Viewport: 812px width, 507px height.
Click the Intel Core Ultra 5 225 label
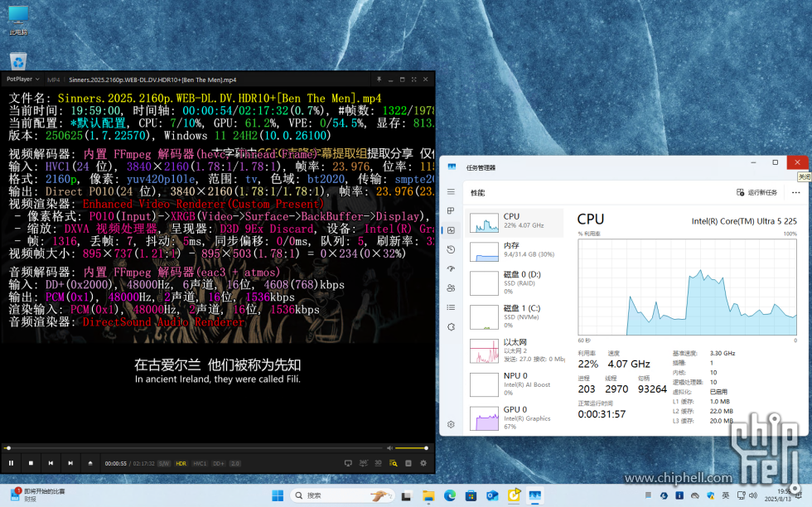point(744,221)
